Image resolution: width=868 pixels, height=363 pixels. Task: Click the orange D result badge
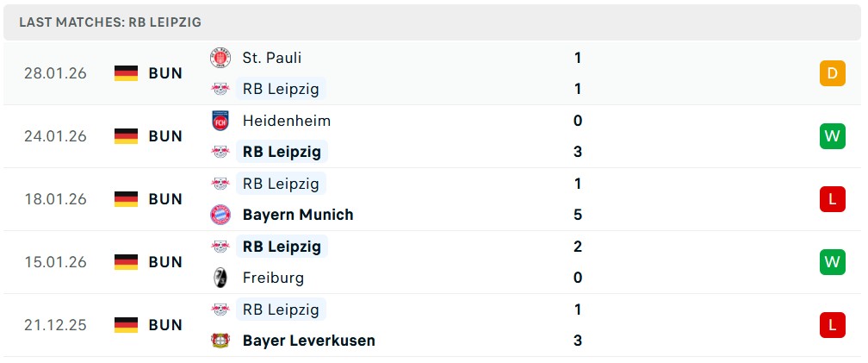point(832,73)
